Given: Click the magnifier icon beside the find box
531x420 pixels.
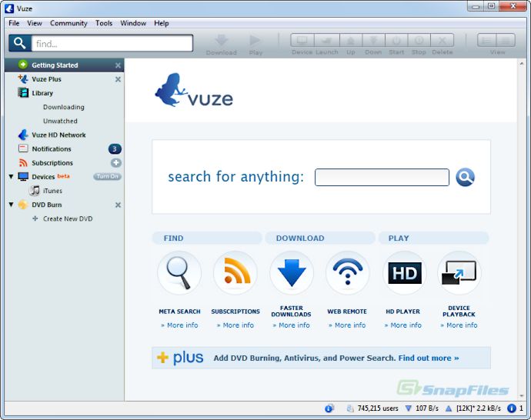Looking at the screenshot, I should [20, 43].
